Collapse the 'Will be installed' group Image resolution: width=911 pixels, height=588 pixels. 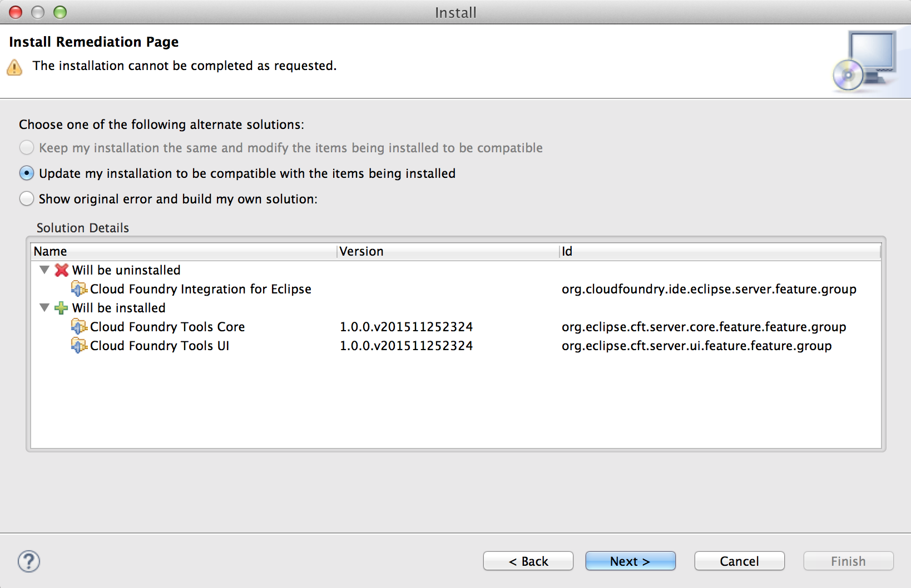tap(44, 308)
